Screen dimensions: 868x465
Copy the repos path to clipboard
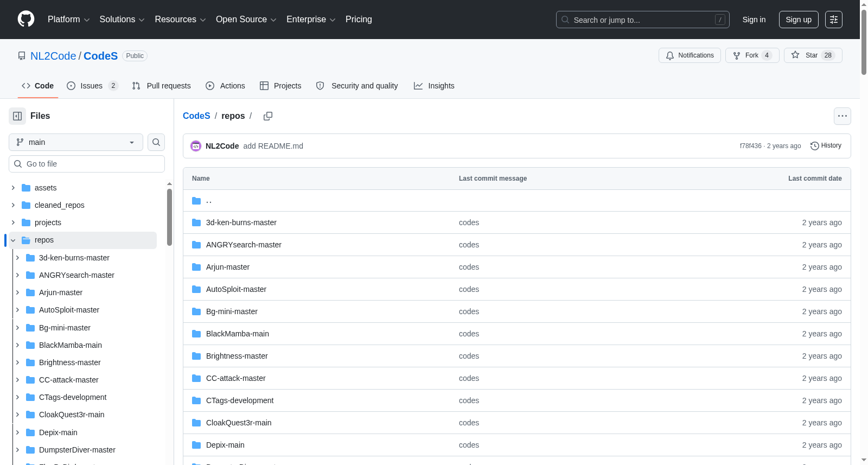click(268, 116)
